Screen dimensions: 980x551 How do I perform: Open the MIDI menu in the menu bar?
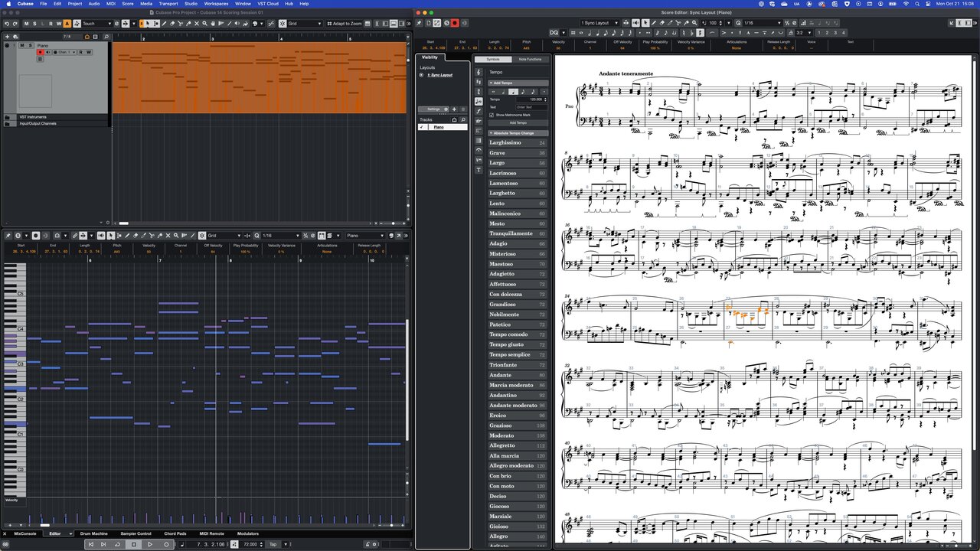(x=110, y=4)
